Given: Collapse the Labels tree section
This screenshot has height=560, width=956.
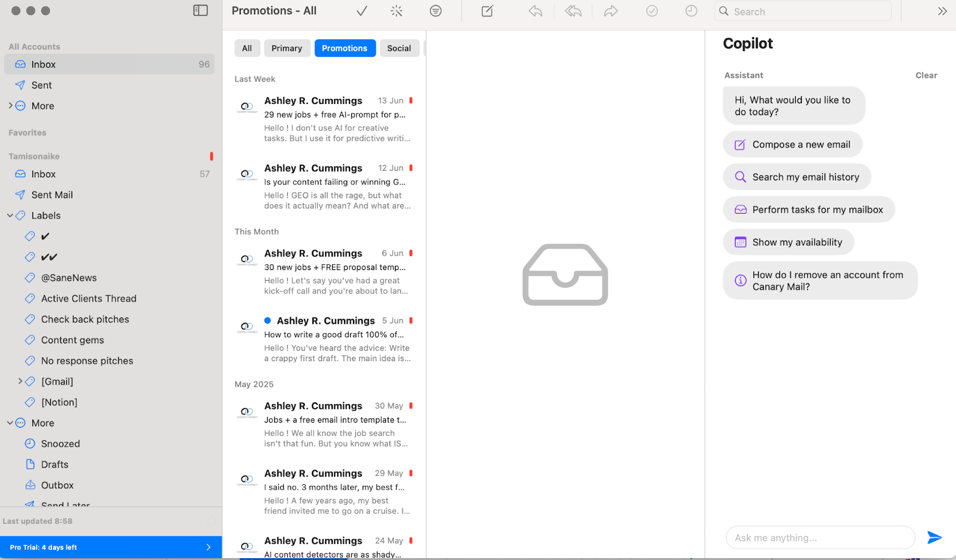Looking at the screenshot, I should (10, 216).
